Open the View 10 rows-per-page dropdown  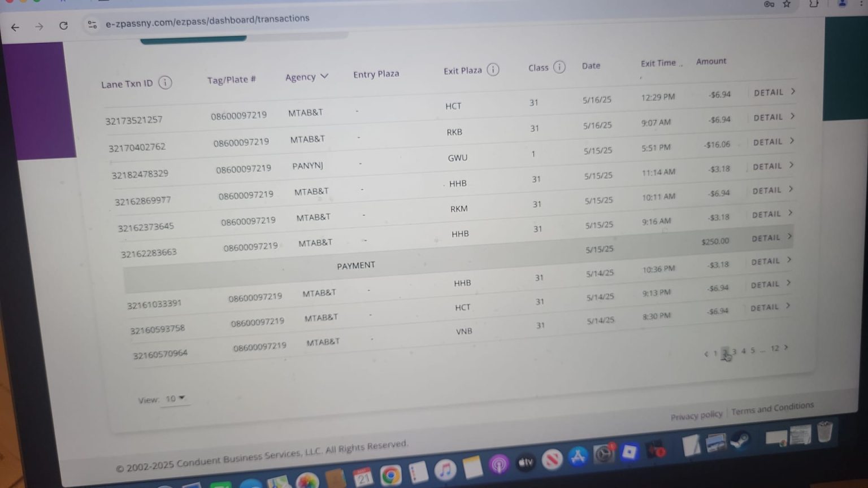point(175,399)
